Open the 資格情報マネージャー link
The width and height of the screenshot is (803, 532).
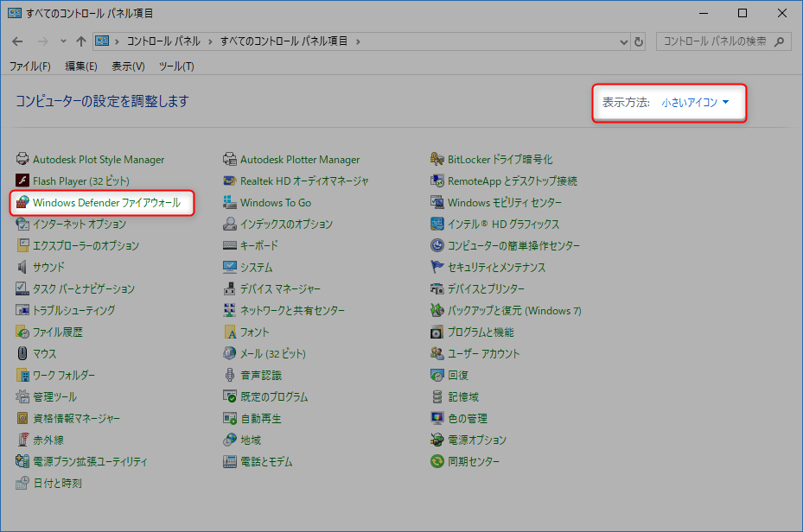77,419
